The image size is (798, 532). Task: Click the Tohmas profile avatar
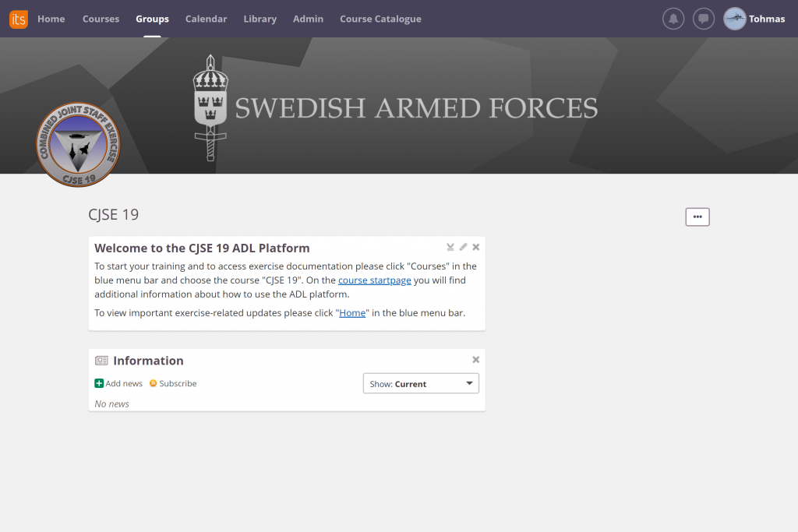pyautogui.click(x=734, y=19)
